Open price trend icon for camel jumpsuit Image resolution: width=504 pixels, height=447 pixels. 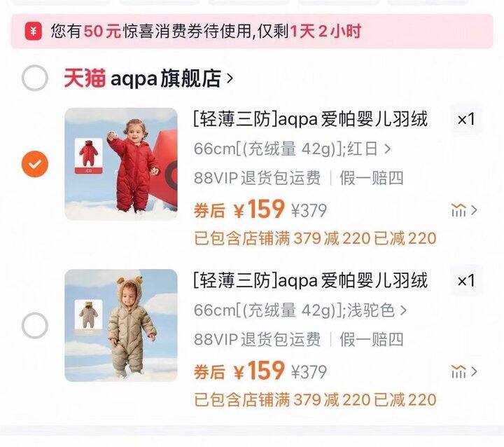tap(464, 372)
